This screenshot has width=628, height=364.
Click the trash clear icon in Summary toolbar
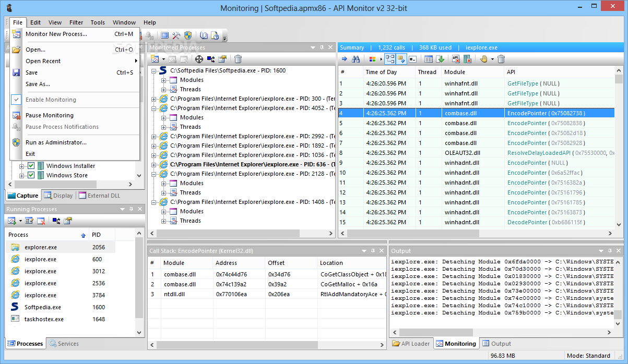501,59
